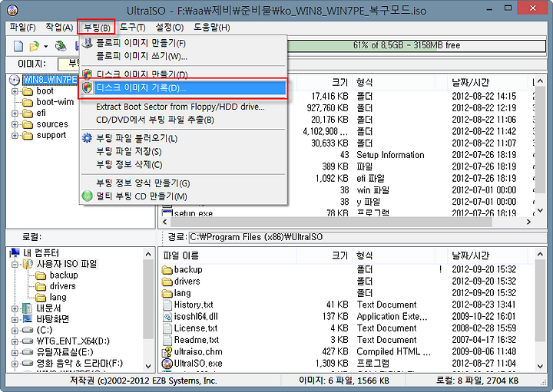Click the isoshl64.dll file icon
Screen dimensions: 553x392
point(167,316)
